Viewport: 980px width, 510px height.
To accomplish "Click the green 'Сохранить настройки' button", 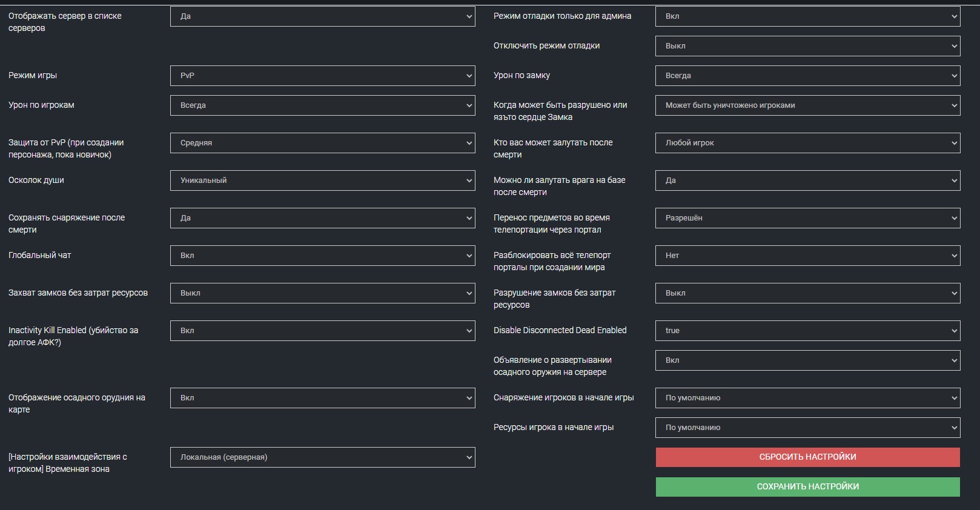I will coord(807,487).
